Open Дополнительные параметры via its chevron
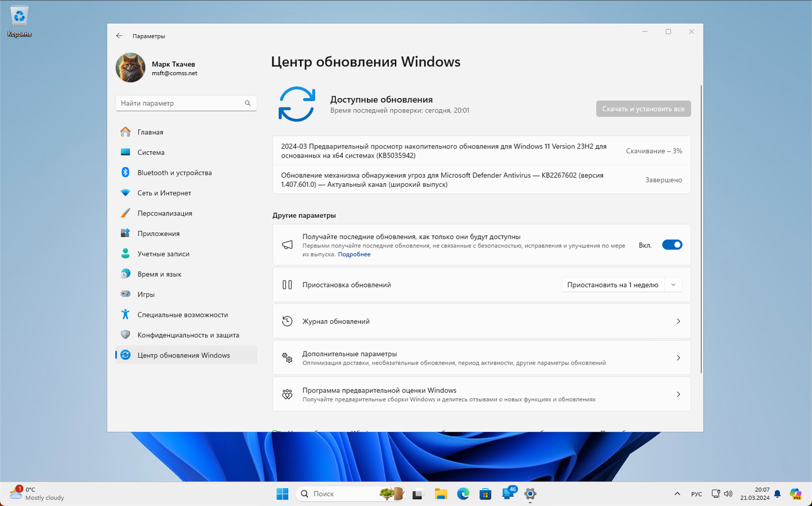The width and height of the screenshot is (812, 506). coord(678,358)
